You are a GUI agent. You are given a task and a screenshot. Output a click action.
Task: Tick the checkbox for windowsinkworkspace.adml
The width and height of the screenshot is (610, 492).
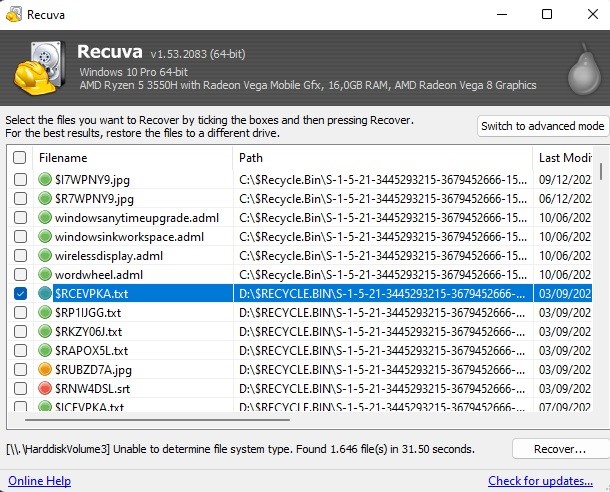[x=20, y=236]
